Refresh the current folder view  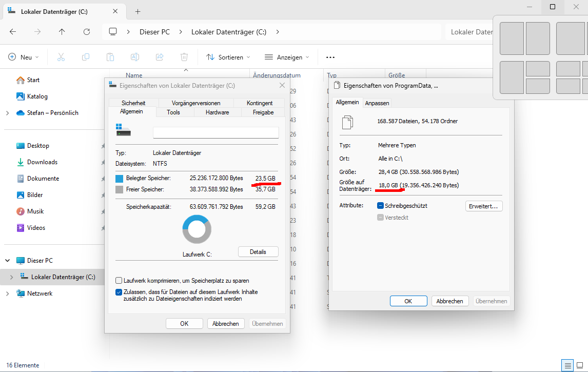[87, 32]
